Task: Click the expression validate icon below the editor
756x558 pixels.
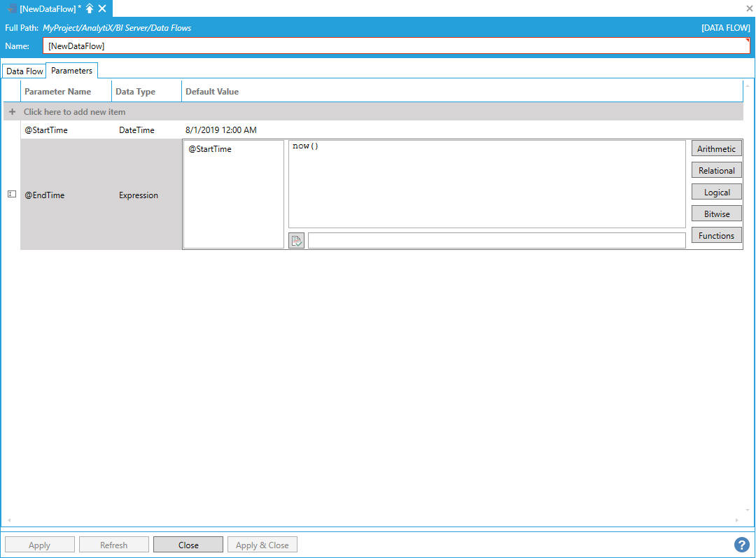Action: point(296,241)
